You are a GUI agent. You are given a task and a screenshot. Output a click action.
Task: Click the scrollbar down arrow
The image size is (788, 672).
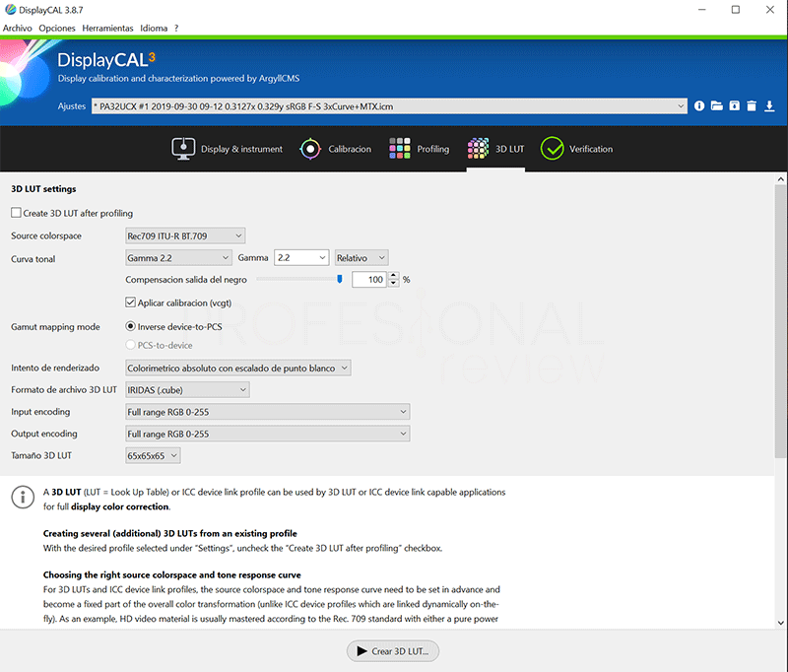tap(780, 623)
